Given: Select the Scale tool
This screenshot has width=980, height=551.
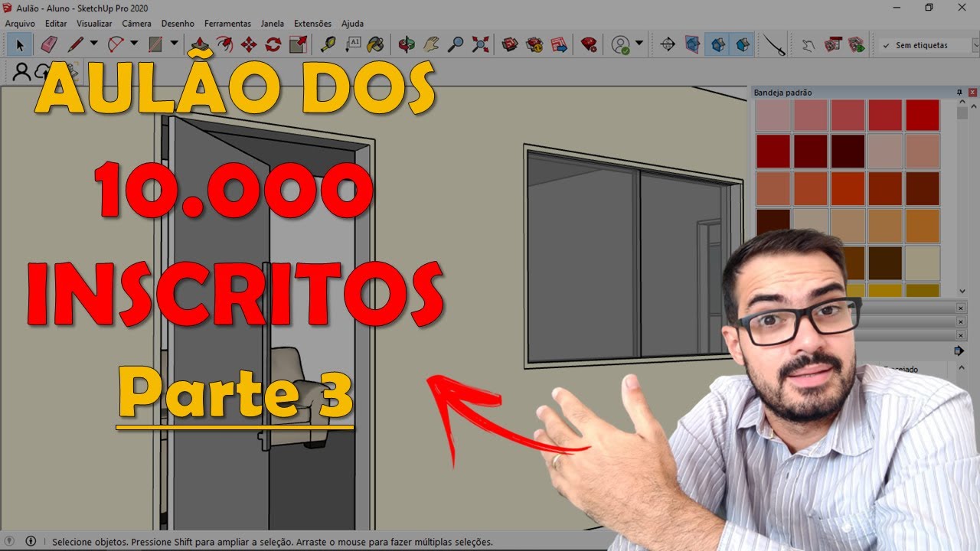Looking at the screenshot, I should 298,44.
